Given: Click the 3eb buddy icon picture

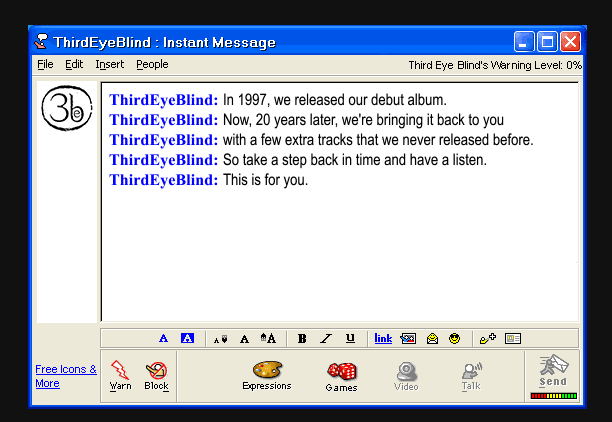Looking at the screenshot, I should pyautogui.click(x=67, y=108).
